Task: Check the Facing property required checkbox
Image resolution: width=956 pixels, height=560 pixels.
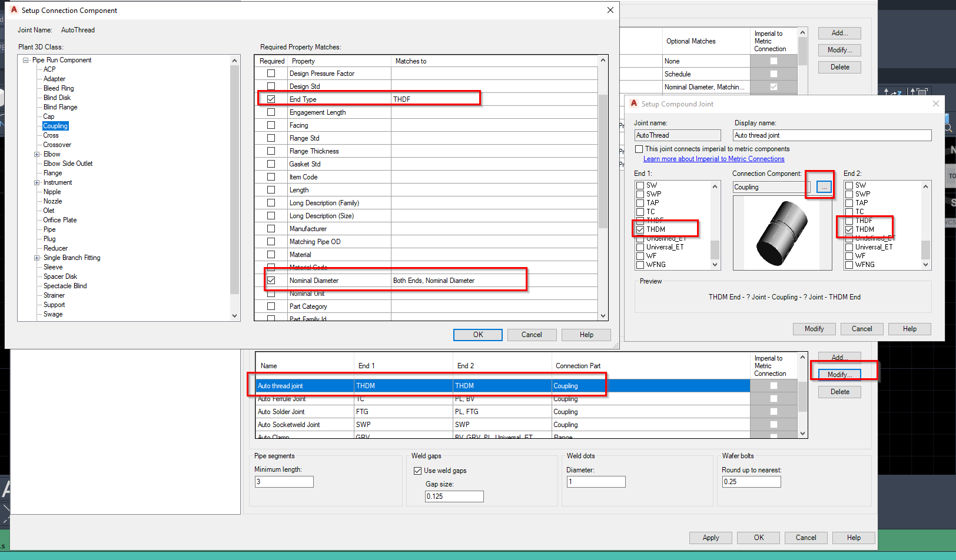Action: coord(271,125)
